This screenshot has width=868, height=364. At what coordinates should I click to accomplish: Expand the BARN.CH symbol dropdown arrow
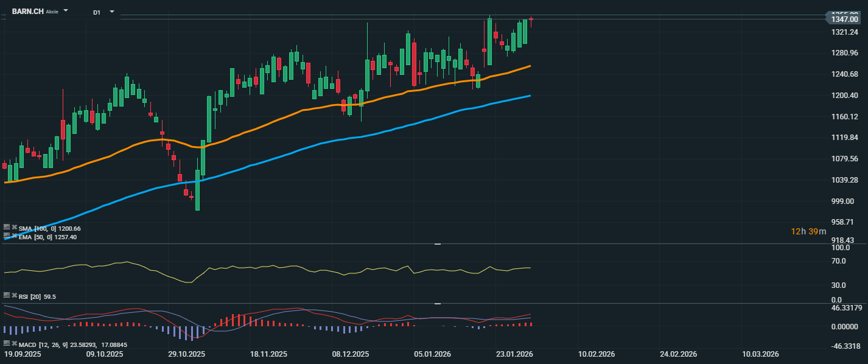click(x=66, y=11)
